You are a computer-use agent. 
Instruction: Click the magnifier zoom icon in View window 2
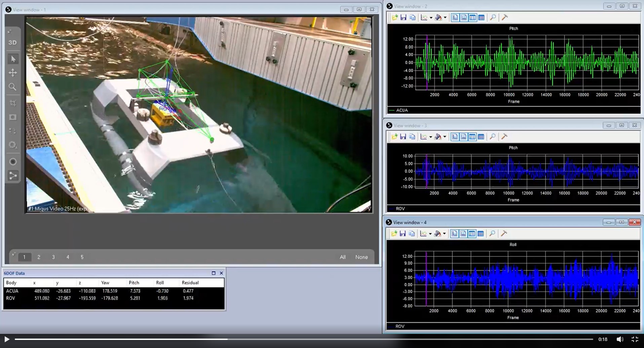493,17
